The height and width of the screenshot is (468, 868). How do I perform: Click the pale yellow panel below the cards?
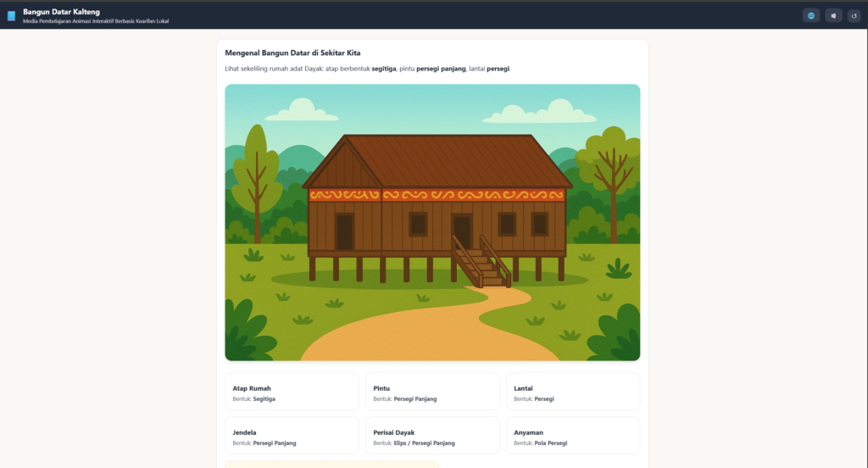pos(331,464)
